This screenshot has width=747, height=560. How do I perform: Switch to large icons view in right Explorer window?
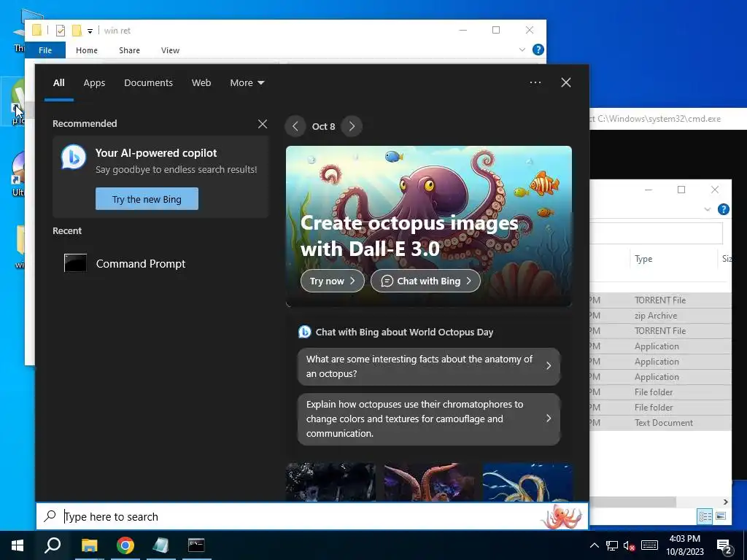721,516
